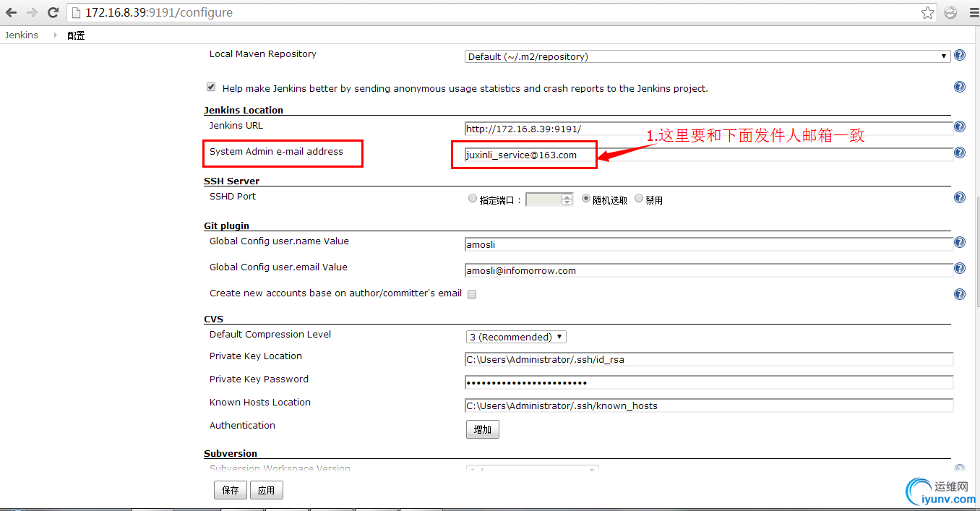Image resolution: width=980 pixels, height=511 pixels.
Task: Click the Global Config user.email Value field
Action: point(709,270)
